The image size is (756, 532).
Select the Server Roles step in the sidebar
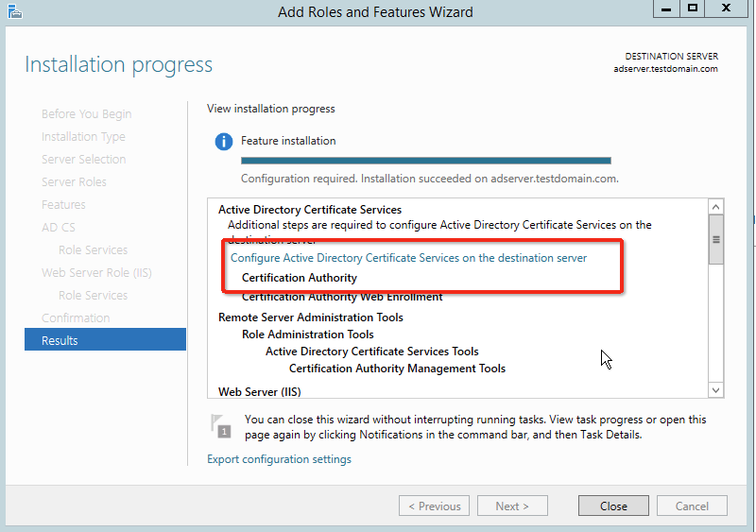[x=74, y=181]
